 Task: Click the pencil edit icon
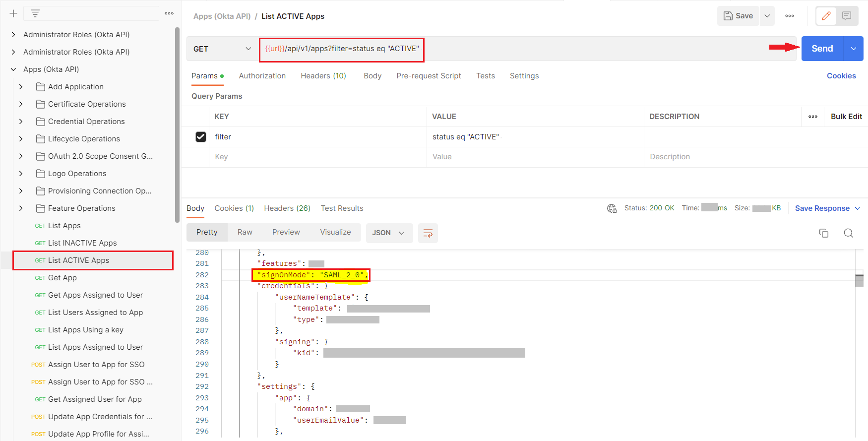pyautogui.click(x=826, y=16)
